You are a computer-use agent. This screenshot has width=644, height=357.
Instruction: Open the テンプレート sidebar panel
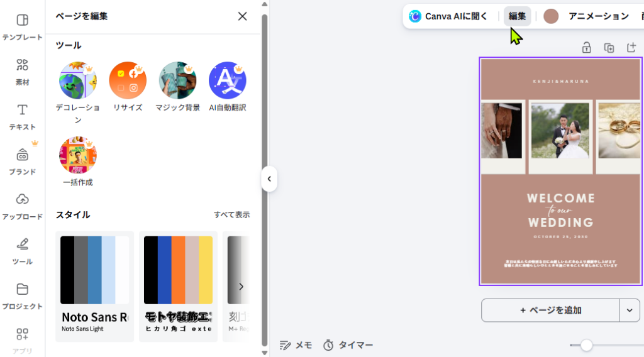[22, 27]
